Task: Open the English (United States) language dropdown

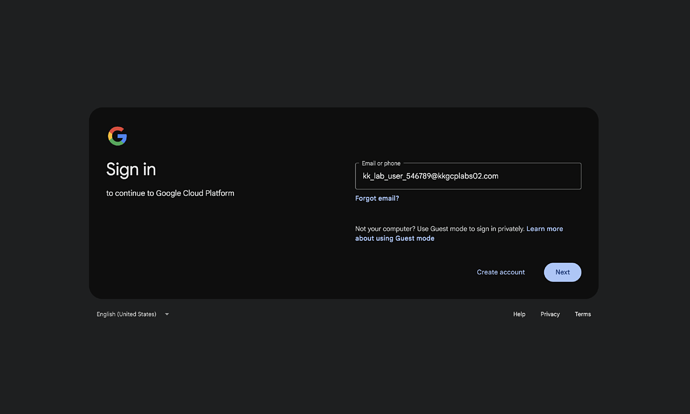Action: 133,314
